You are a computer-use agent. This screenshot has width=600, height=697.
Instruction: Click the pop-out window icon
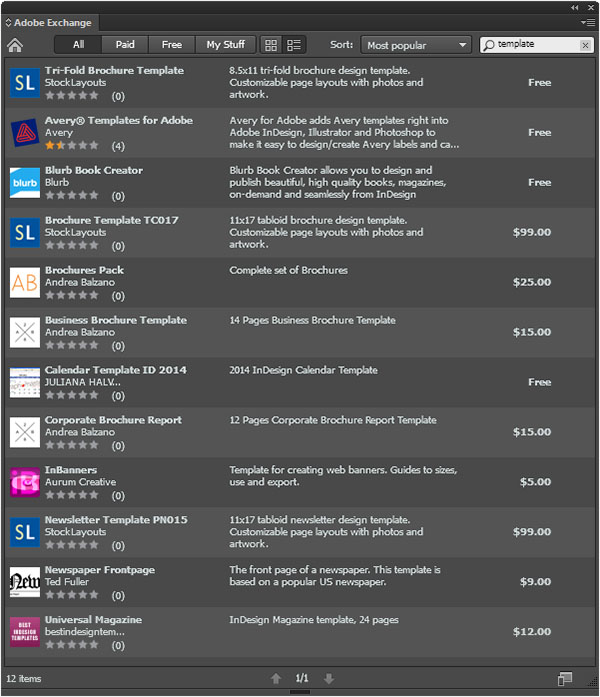(565, 678)
